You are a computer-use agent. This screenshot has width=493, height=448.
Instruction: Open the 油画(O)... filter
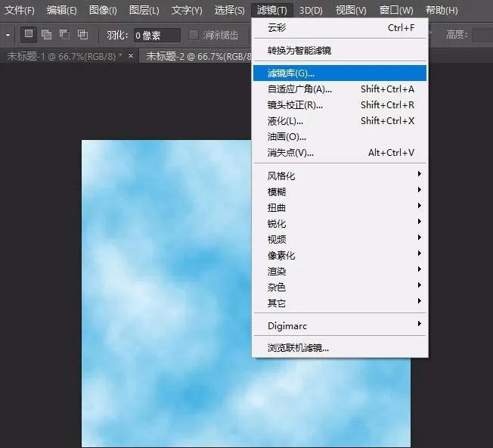340,136
